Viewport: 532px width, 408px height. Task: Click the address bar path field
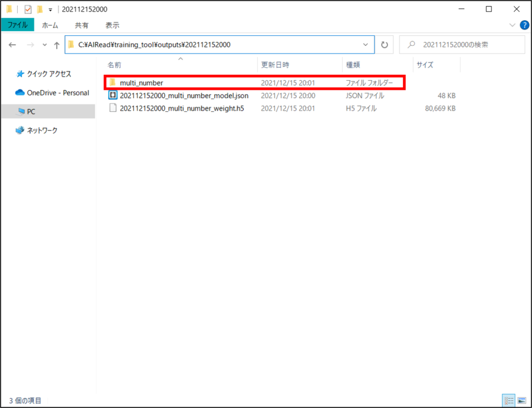pos(220,45)
